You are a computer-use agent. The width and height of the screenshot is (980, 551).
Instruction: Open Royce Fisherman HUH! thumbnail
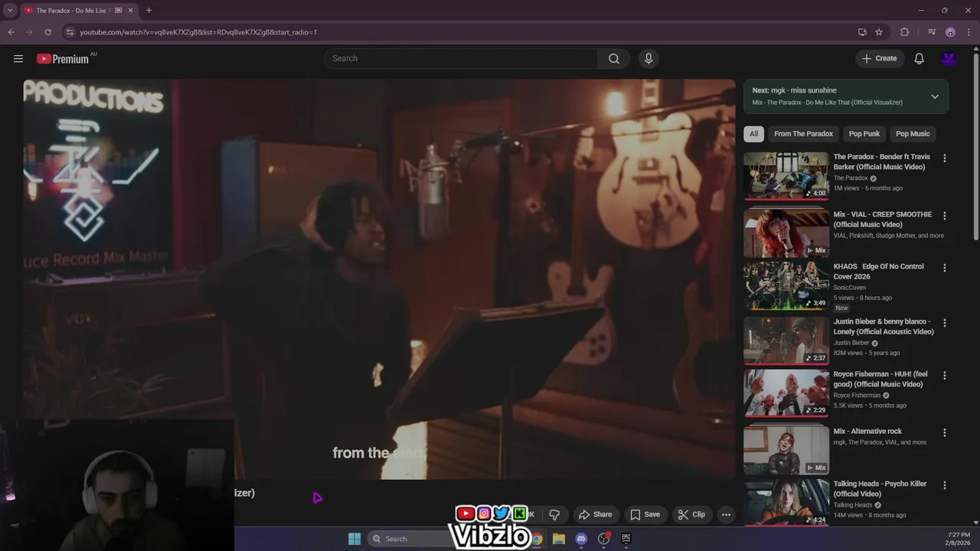click(x=786, y=393)
